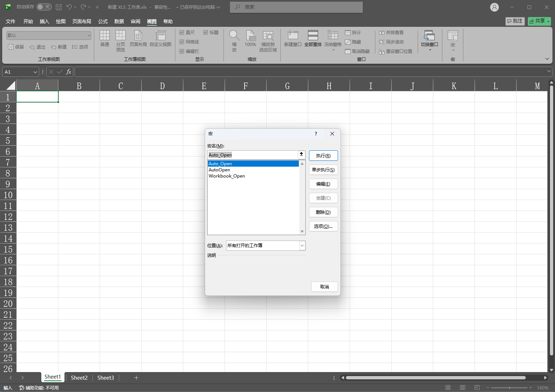Click the collapse reference arrow in macro name box

click(301, 155)
